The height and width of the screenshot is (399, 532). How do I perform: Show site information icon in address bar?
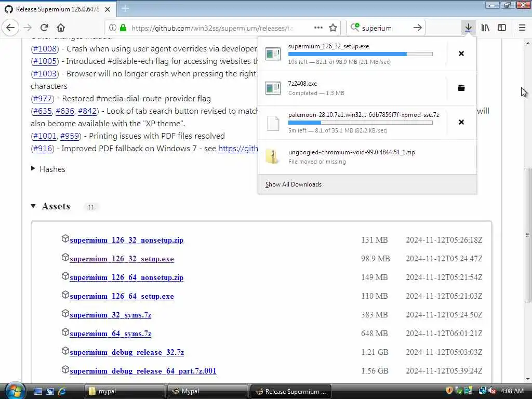(112, 28)
